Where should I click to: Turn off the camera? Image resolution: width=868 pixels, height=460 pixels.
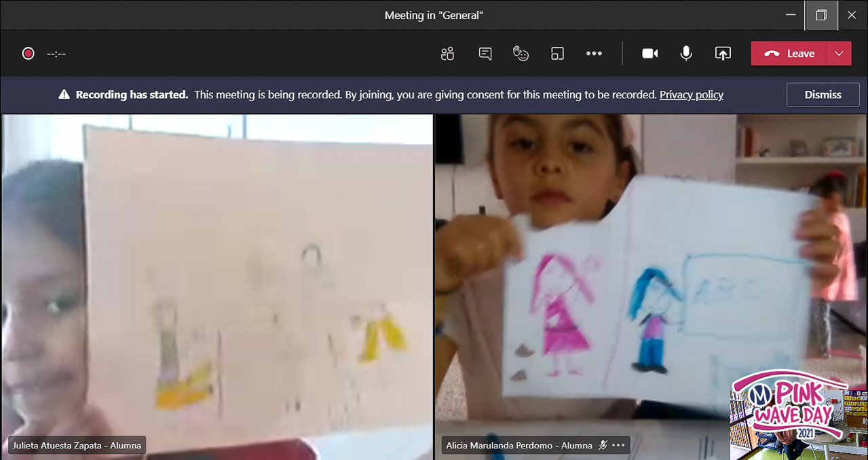[x=650, y=54]
